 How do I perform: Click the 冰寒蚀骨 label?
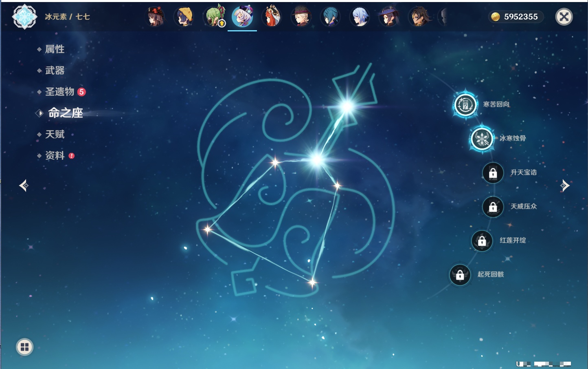pos(513,138)
